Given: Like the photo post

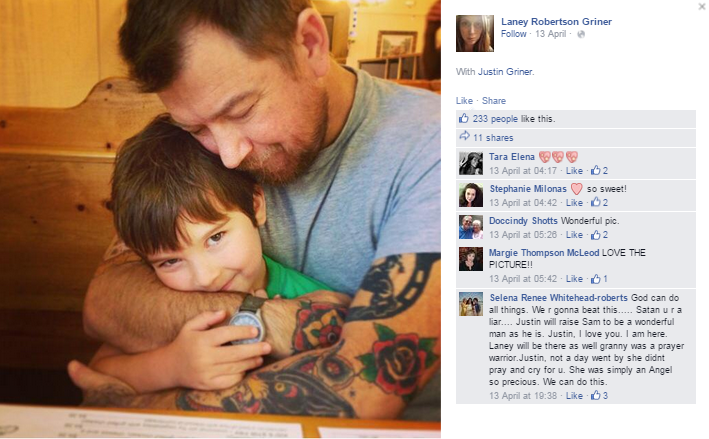Looking at the screenshot, I should point(464,101).
